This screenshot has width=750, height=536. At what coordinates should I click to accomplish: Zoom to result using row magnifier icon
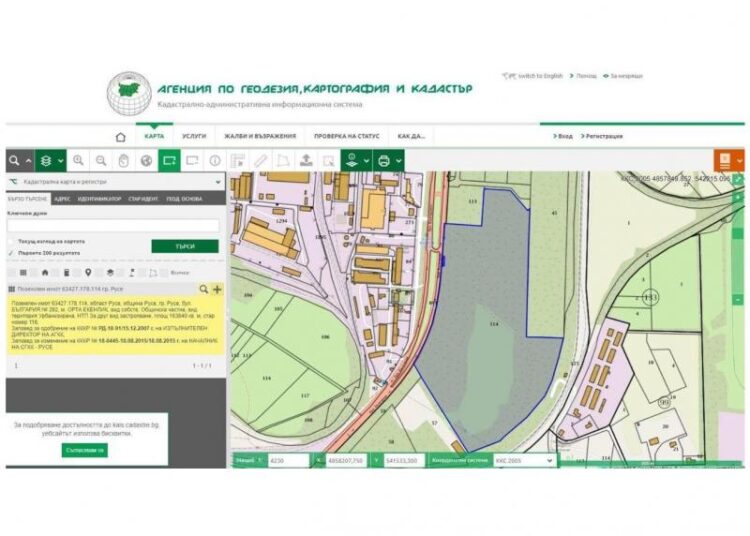click(204, 289)
